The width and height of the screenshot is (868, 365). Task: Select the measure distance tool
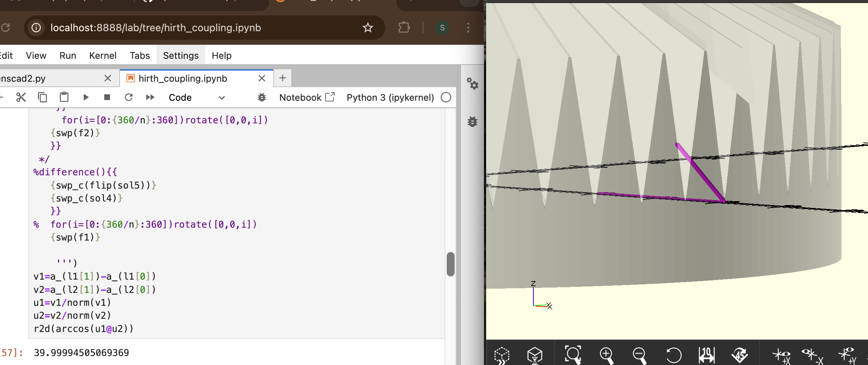click(706, 355)
